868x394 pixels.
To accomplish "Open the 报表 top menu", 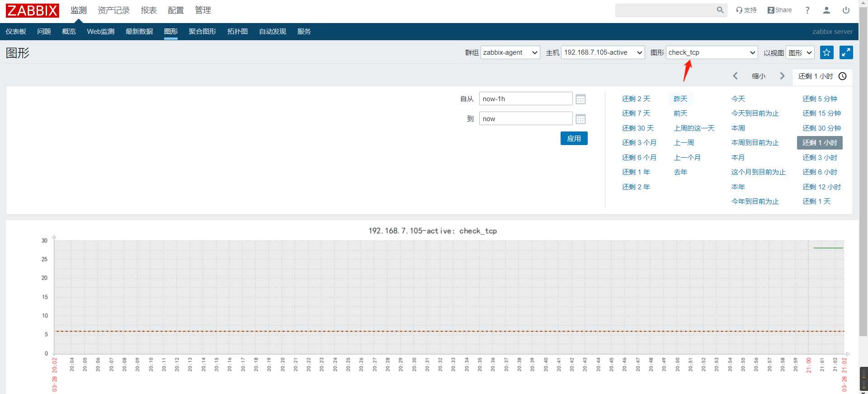I will (149, 10).
